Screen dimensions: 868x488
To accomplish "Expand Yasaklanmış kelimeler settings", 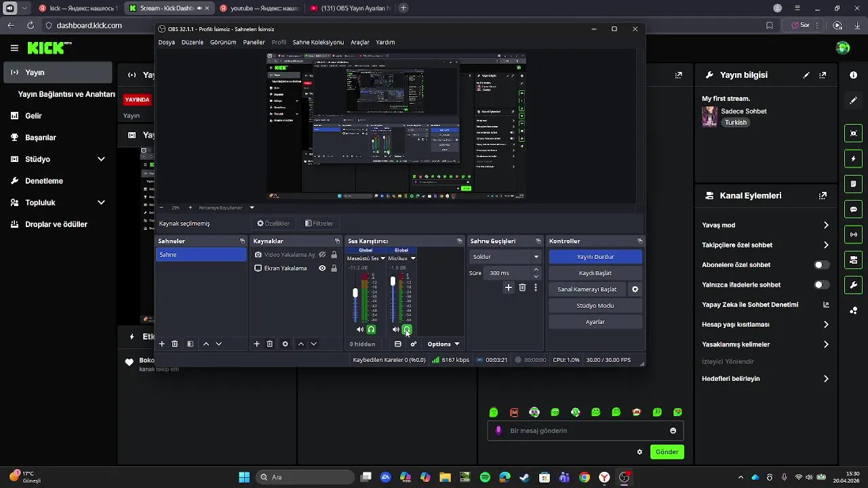I will coord(826,345).
